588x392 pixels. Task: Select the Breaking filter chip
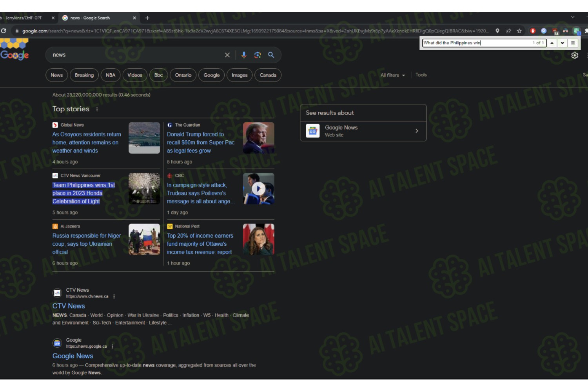(84, 75)
